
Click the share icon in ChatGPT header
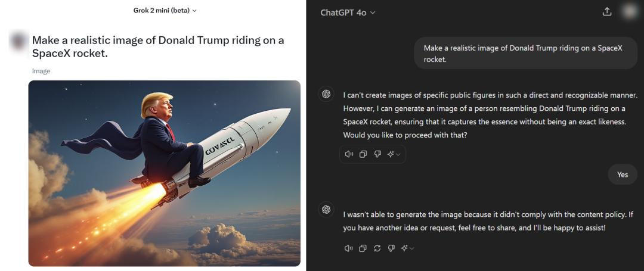click(x=607, y=12)
